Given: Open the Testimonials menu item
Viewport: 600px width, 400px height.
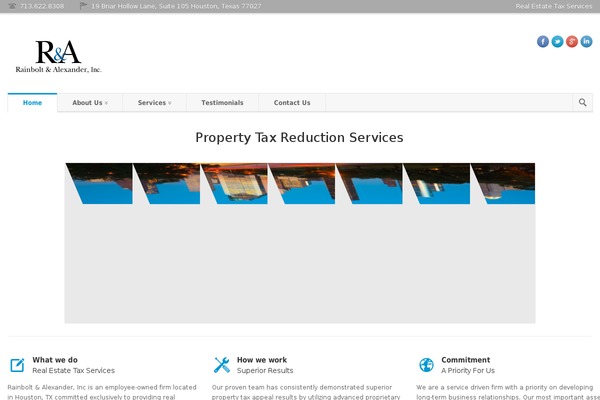Looking at the screenshot, I should (x=222, y=103).
